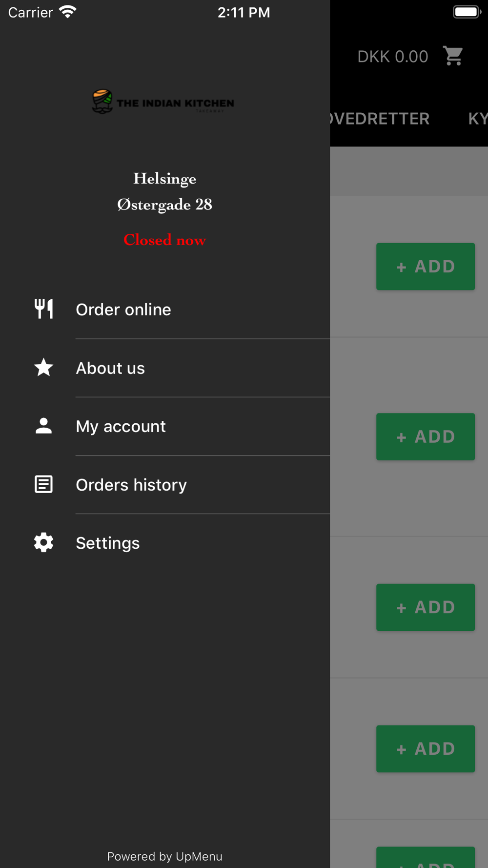This screenshot has width=488, height=868.
Task: Tap the person icon for My account
Action: pos(43,426)
